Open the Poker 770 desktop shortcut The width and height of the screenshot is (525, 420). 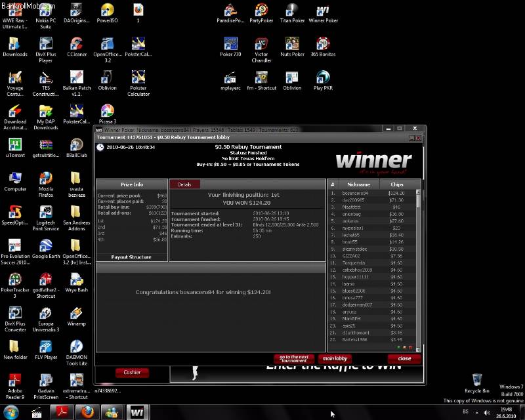click(x=230, y=47)
